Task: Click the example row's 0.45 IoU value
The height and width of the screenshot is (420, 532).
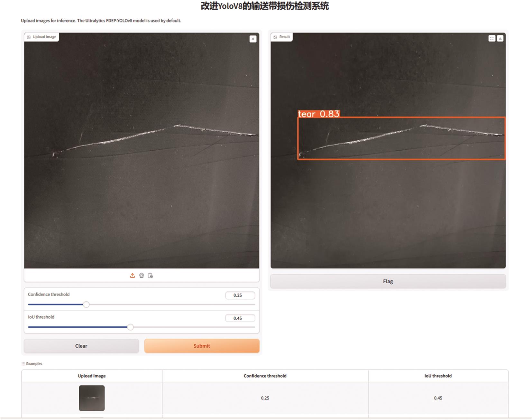Action: 438,398
